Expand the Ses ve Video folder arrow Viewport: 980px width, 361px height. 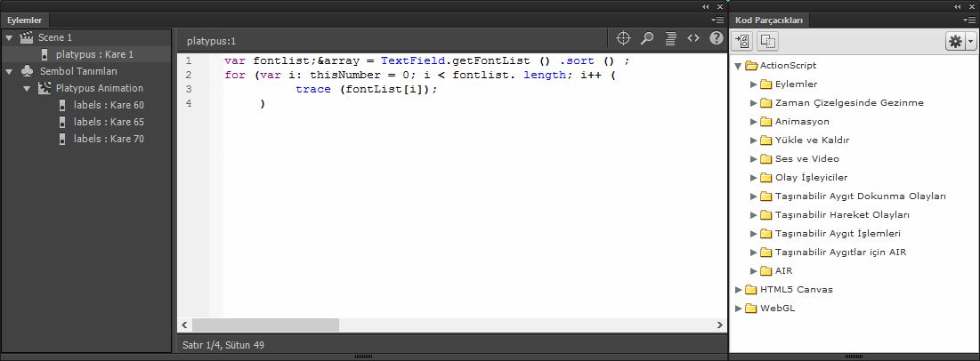(x=754, y=158)
